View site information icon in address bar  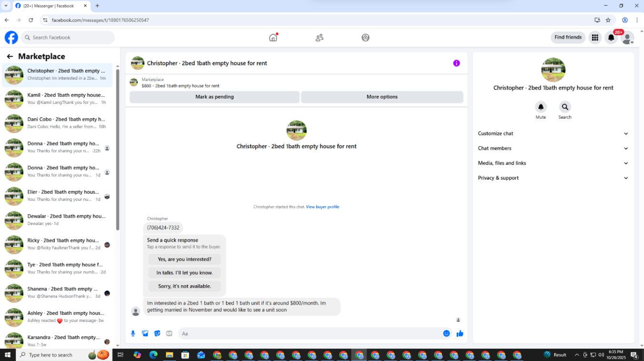(45, 20)
